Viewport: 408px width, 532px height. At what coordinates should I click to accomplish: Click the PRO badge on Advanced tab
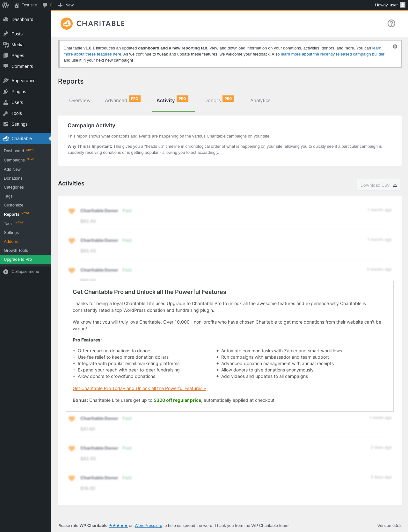click(x=135, y=99)
